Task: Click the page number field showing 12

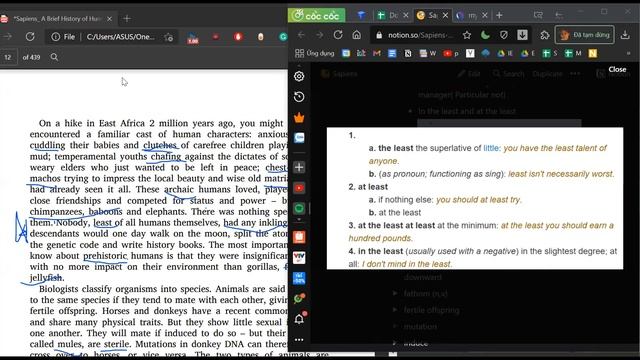Action: click(x=8, y=57)
